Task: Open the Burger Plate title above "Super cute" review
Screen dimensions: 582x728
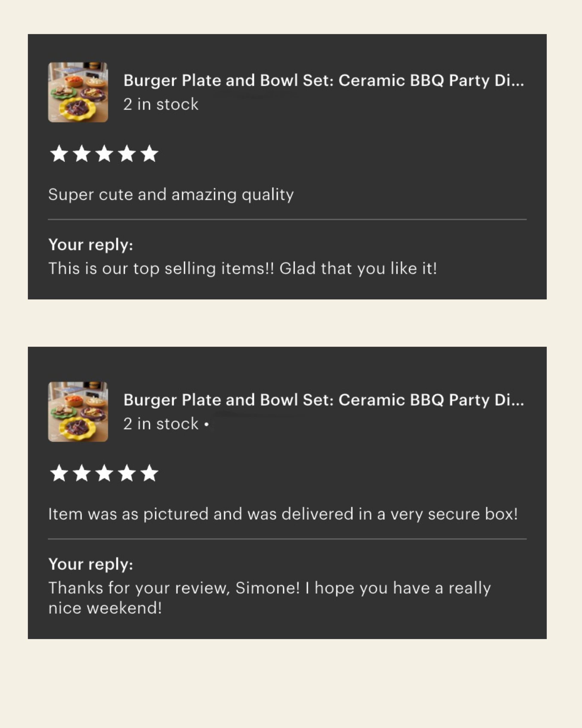Action: point(323,80)
